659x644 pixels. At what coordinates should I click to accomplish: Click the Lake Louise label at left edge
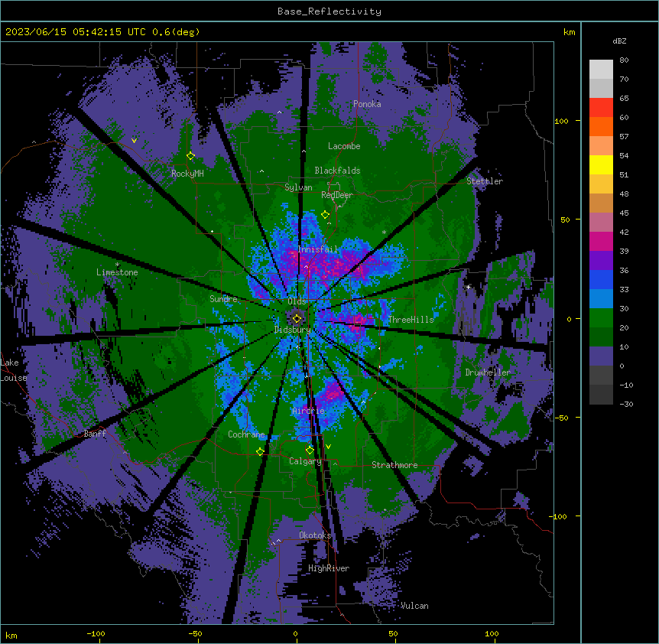click(x=14, y=370)
